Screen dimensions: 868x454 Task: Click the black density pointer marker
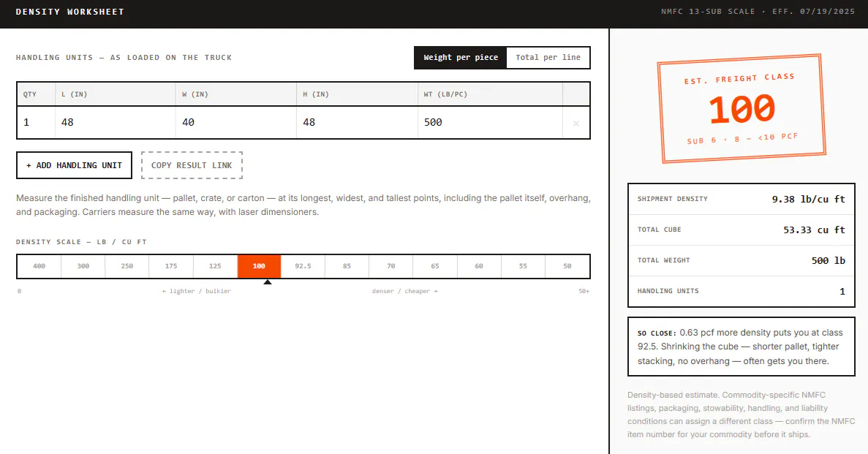(x=268, y=281)
